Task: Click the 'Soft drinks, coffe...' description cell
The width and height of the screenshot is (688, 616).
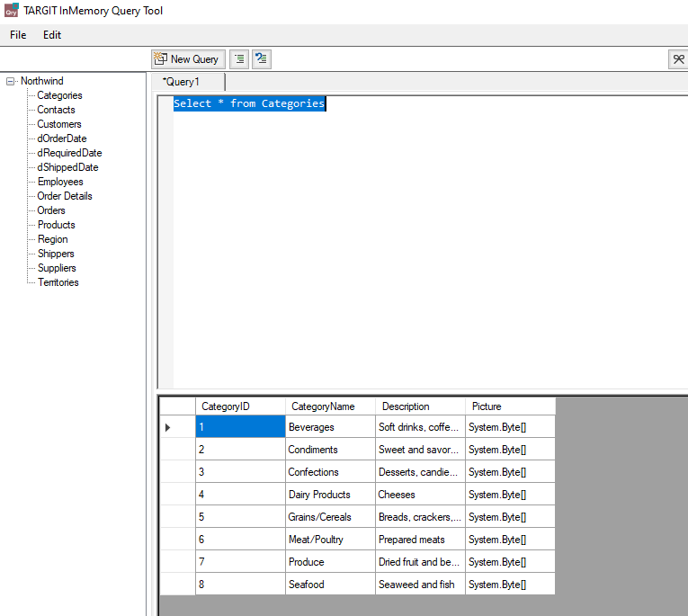Action: point(420,427)
